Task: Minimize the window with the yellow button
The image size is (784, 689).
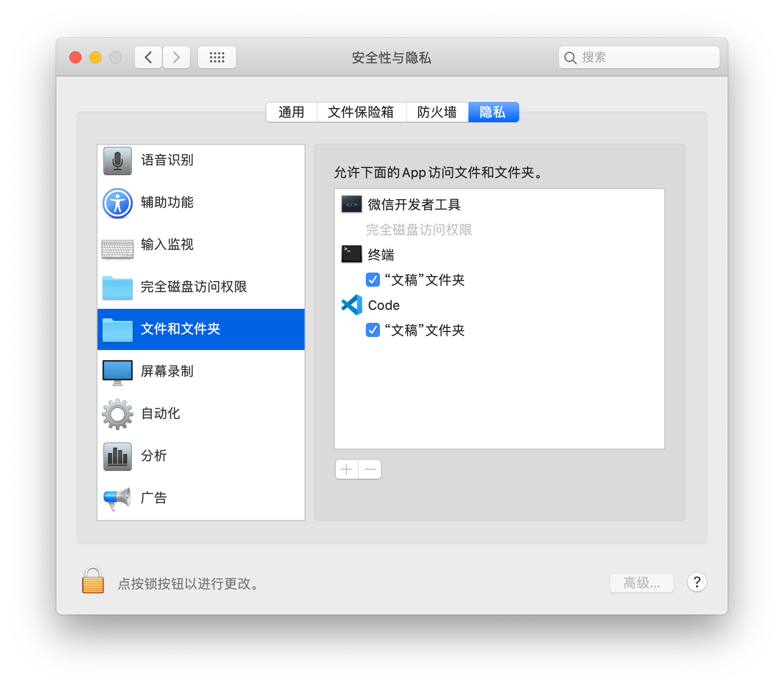Action: (95, 57)
